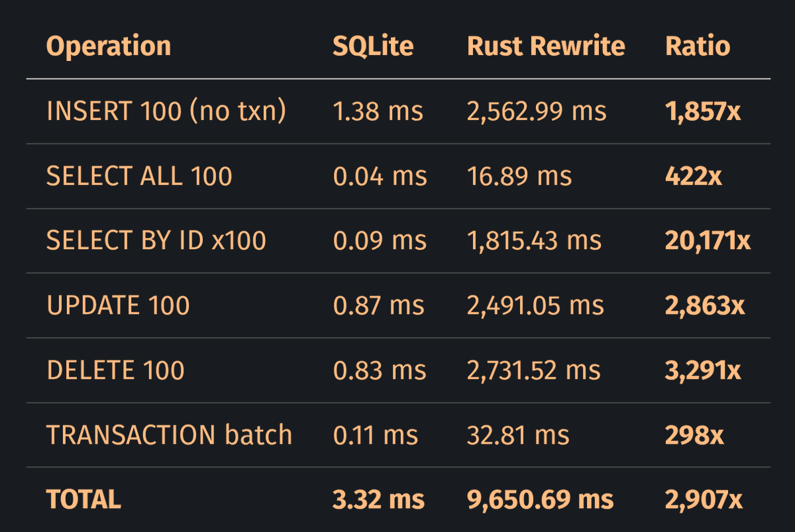The height and width of the screenshot is (532, 795).
Task: Click the 16.89 ms Rust Rewrite value
Action: (519, 176)
